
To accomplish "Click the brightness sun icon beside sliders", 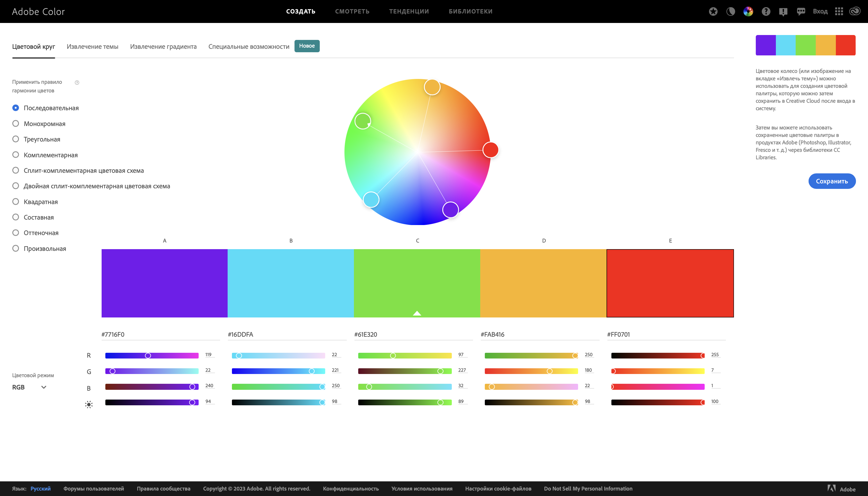I will point(89,404).
